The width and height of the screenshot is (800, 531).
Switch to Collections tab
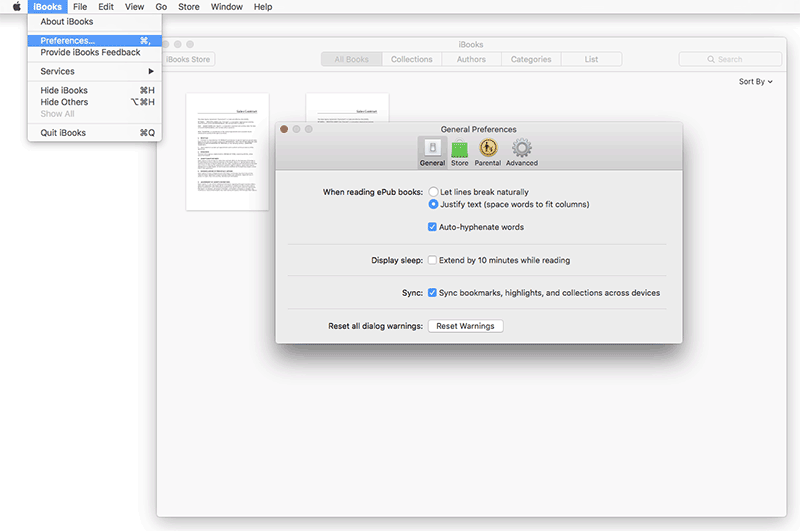tap(412, 59)
